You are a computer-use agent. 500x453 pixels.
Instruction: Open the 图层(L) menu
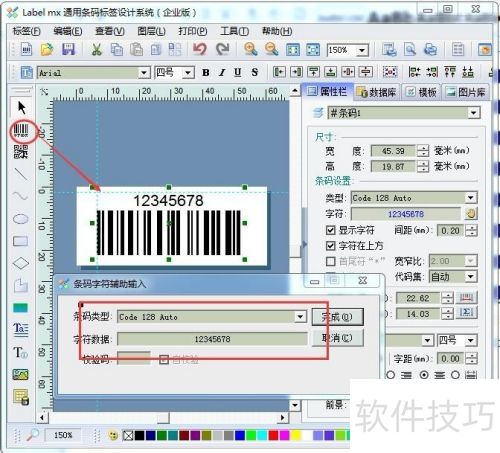(151, 31)
